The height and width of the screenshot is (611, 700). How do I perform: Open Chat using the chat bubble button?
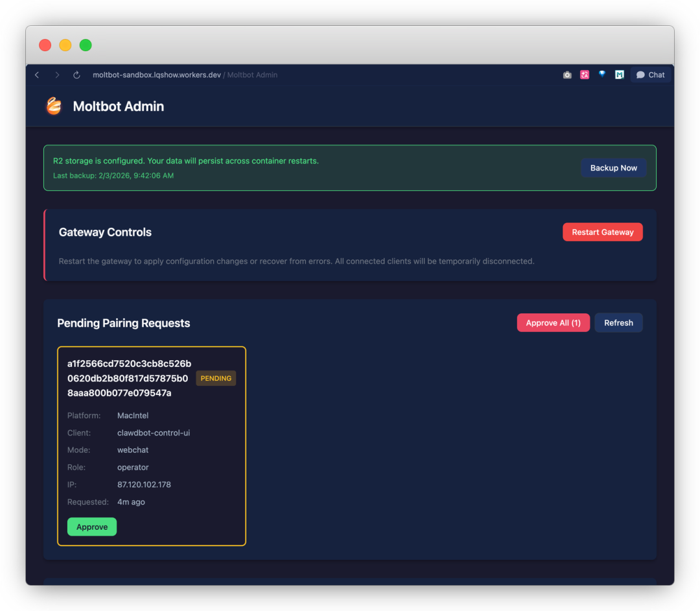tap(650, 75)
